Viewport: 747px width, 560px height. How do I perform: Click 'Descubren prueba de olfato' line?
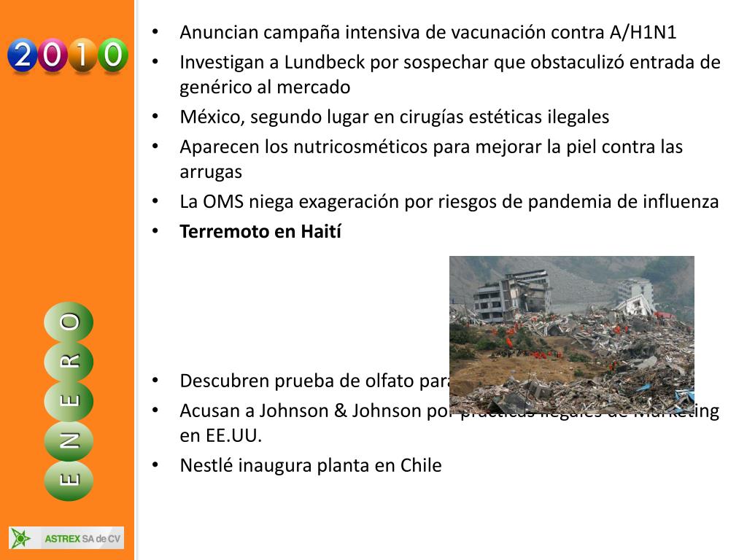coord(314,381)
